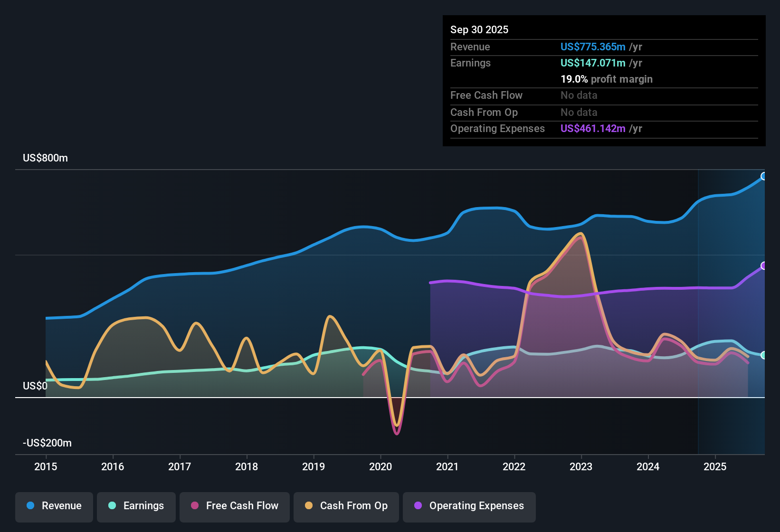Image resolution: width=780 pixels, height=532 pixels.
Task: Select the Earnings endpoint marker on the chart
Action: pyautogui.click(x=764, y=354)
